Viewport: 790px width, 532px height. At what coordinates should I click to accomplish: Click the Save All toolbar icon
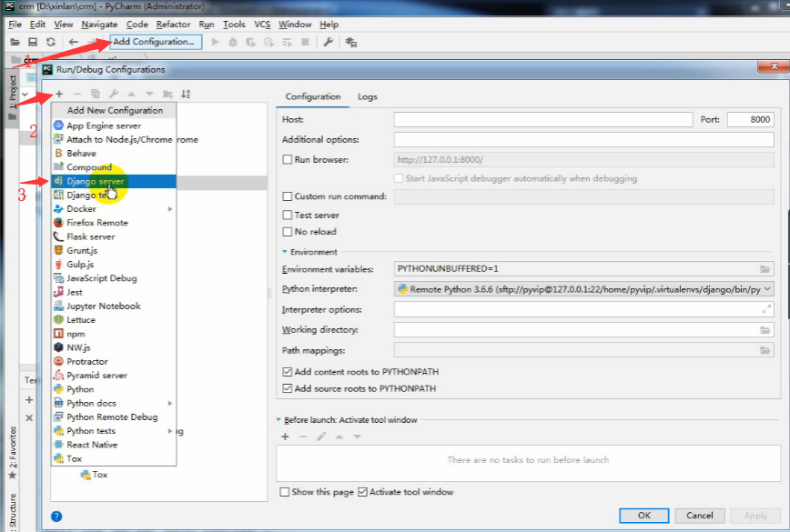coord(33,42)
